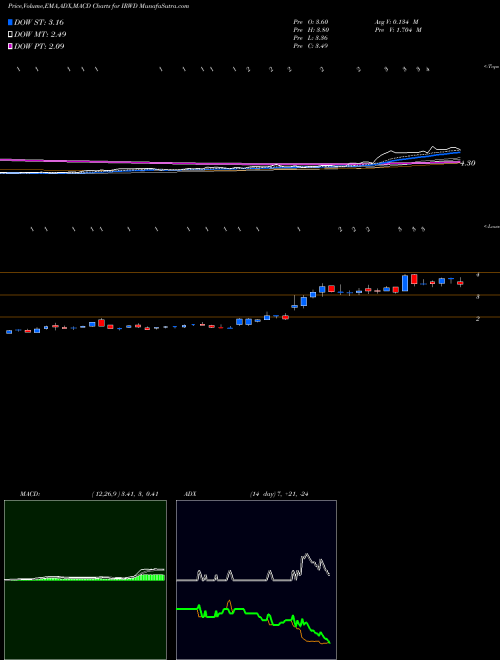Click the white DOW MT legend swatch
Viewport: 500px width, 660px height.
[x=10, y=35]
